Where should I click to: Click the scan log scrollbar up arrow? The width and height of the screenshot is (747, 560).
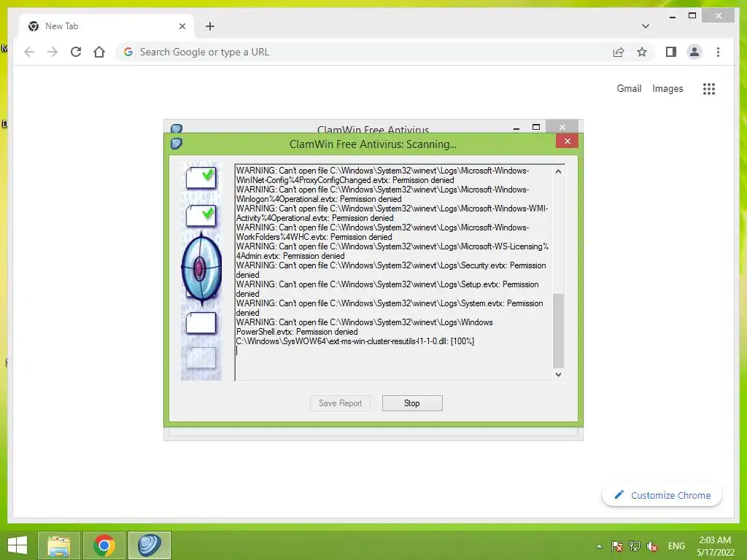pyautogui.click(x=558, y=171)
